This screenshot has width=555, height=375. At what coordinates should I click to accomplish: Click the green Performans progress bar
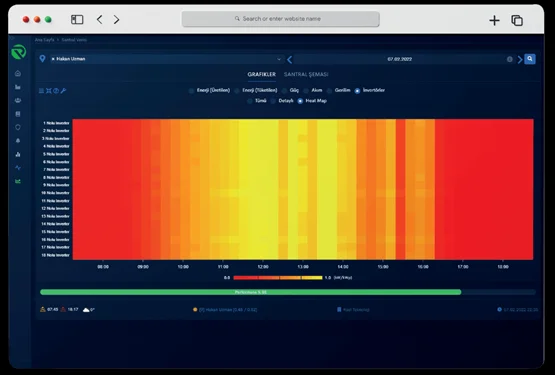click(251, 292)
